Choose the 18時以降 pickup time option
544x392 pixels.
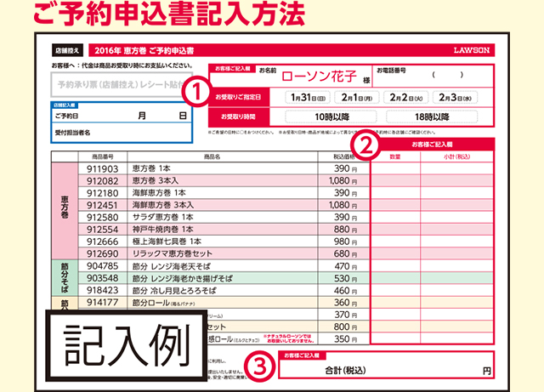[432, 117]
